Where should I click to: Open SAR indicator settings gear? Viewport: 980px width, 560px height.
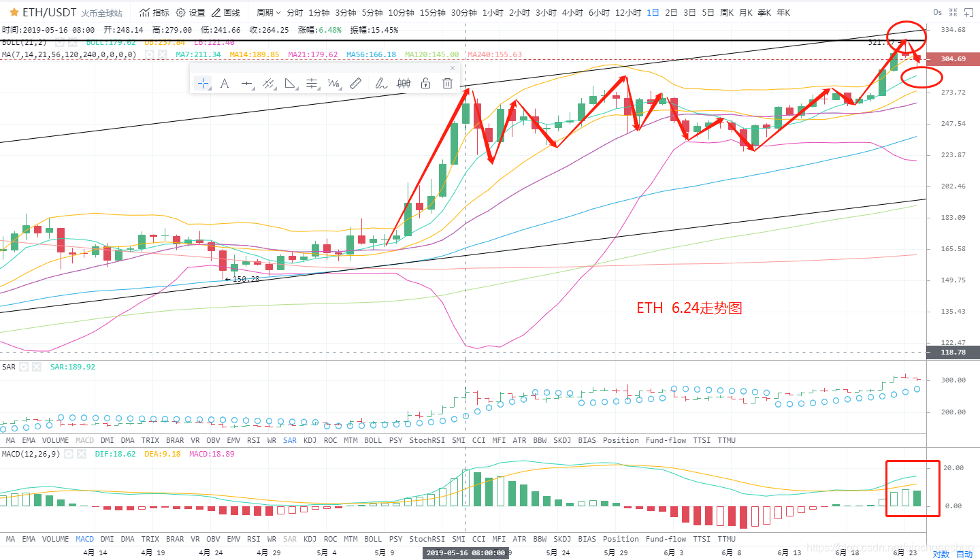point(24,367)
